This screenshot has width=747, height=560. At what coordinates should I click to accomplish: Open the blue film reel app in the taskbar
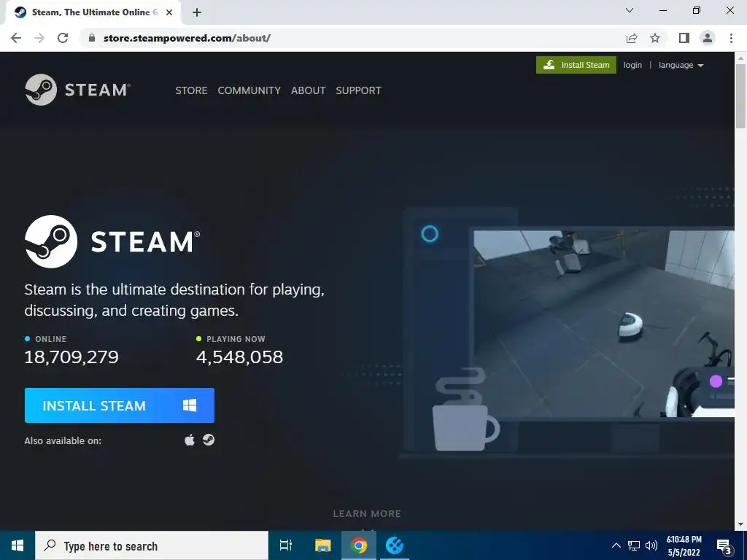(x=395, y=545)
